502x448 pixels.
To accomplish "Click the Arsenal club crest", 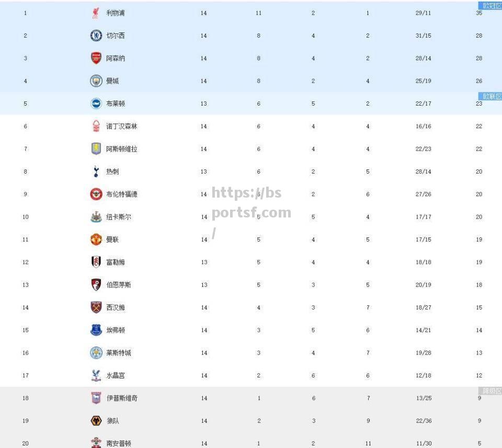I will pyautogui.click(x=96, y=58).
